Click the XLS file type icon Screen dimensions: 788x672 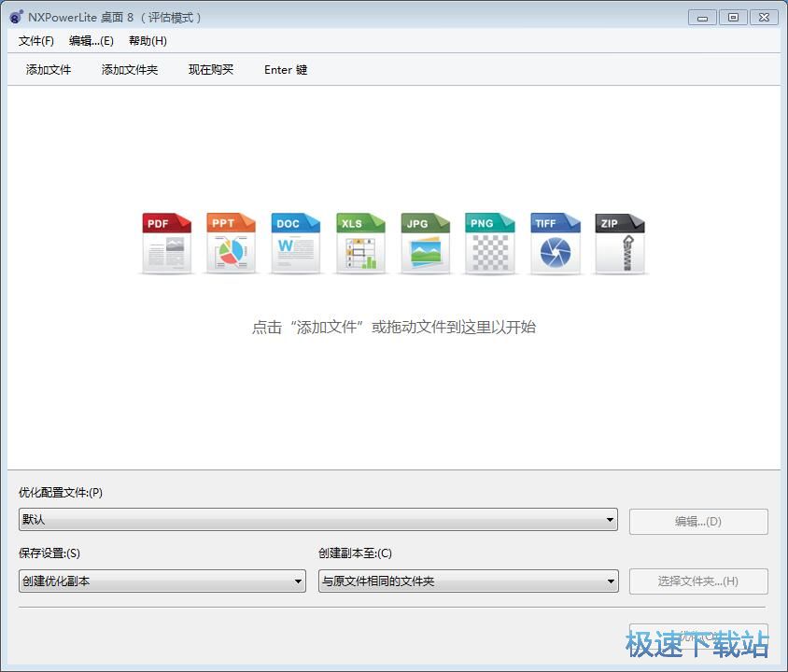click(360, 243)
